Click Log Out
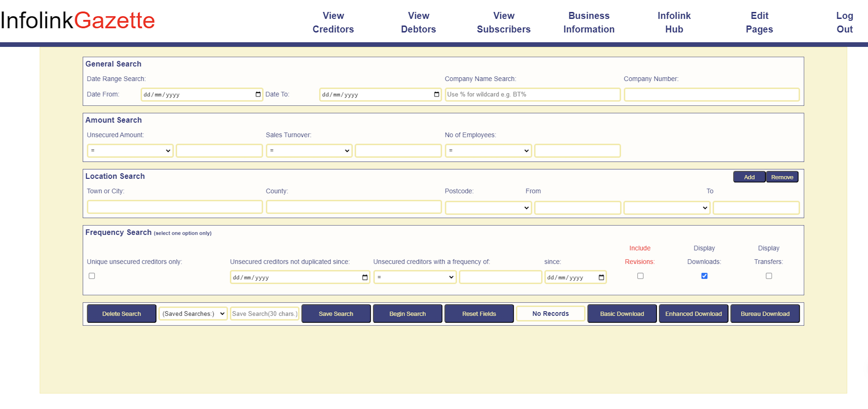Image resolution: width=868 pixels, height=409 pixels. (x=844, y=22)
